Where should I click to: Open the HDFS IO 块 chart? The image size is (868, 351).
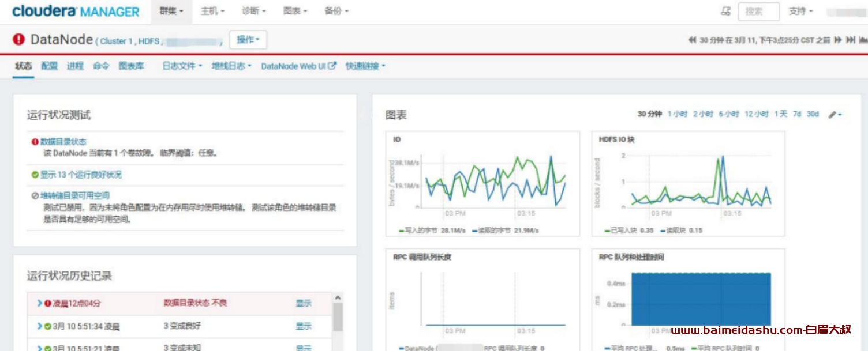[x=688, y=184]
